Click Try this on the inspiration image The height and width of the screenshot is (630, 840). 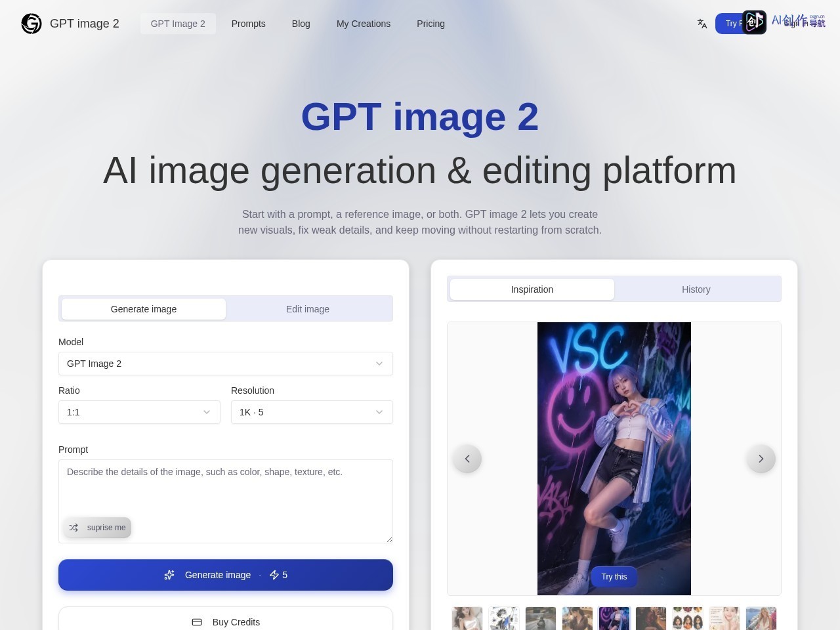tap(614, 577)
